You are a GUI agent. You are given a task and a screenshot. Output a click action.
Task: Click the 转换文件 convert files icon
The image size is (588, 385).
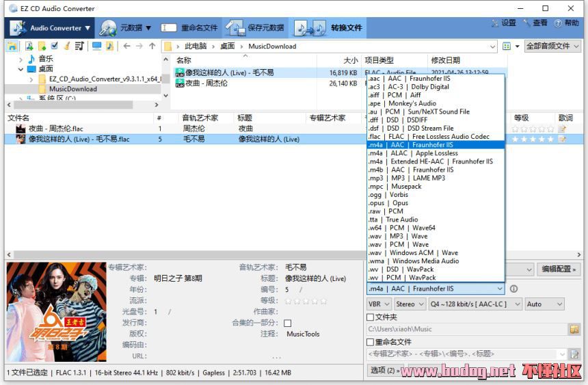(310, 28)
